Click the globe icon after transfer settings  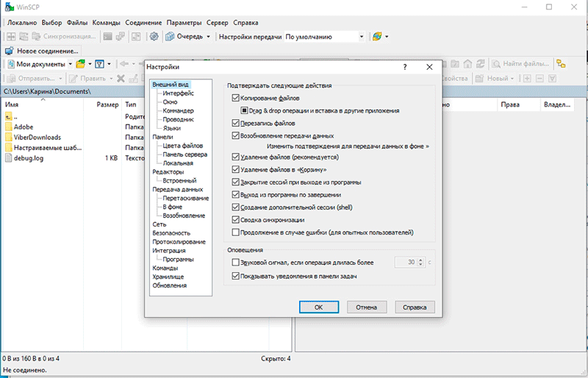376,36
